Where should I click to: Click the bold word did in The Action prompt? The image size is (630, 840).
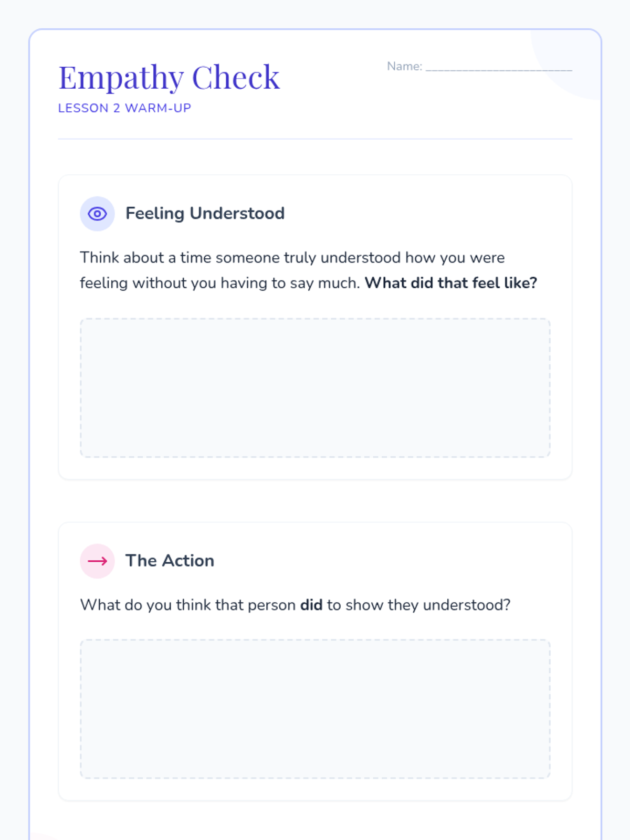point(311,605)
